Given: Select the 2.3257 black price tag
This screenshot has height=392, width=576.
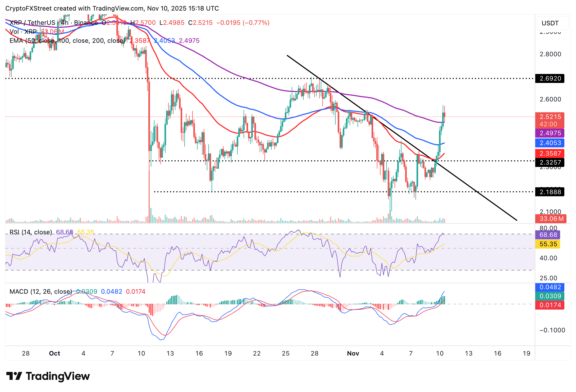Looking at the screenshot, I should click(x=550, y=162).
